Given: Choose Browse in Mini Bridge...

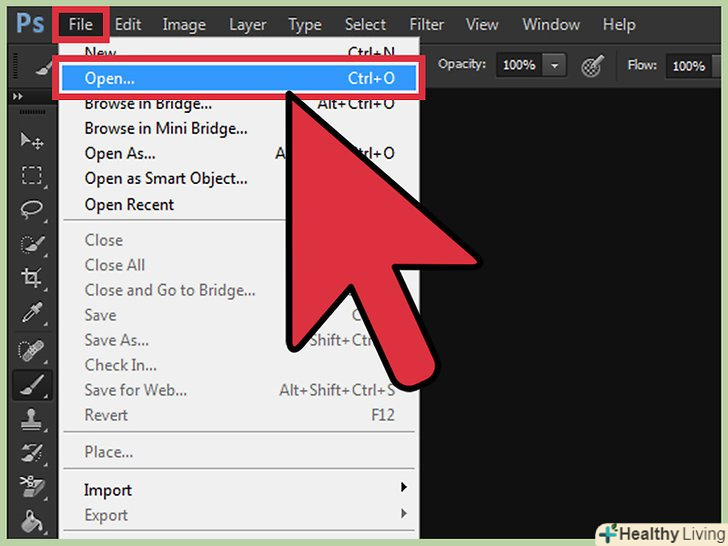Looking at the screenshot, I should pyautogui.click(x=166, y=128).
